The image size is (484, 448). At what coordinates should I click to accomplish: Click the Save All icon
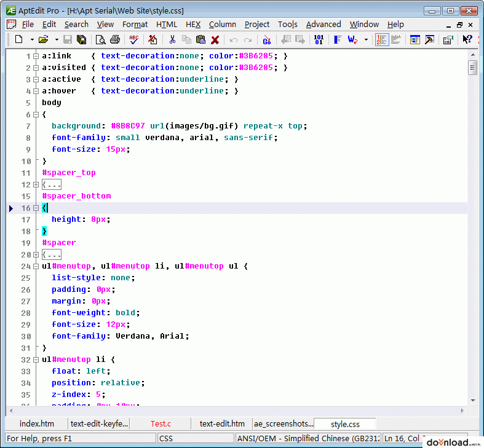tap(82, 39)
